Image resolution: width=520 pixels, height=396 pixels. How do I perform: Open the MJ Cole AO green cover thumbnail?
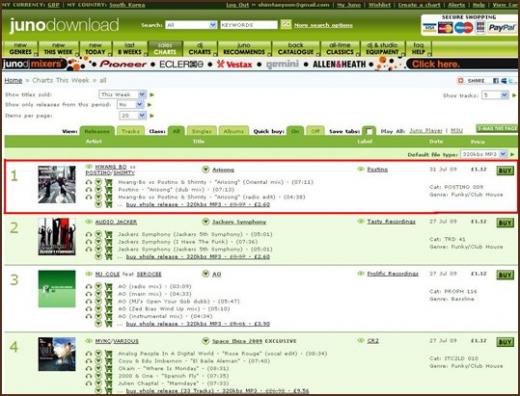pos(57,289)
